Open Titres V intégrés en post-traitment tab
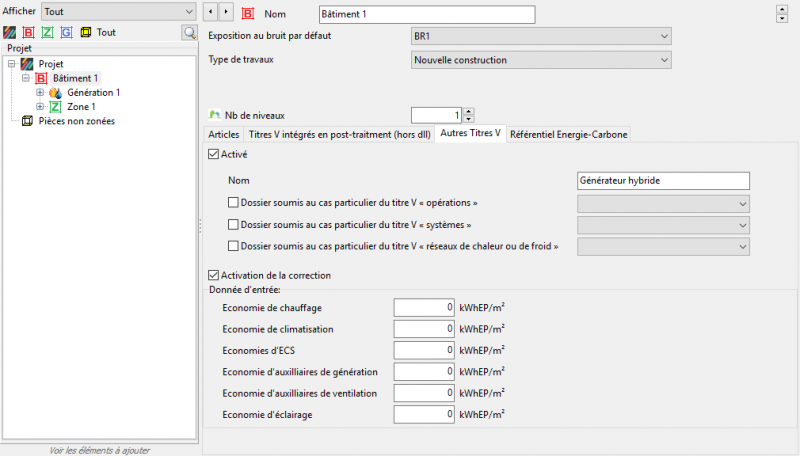Screen dimensions: 800x456 tap(340, 135)
